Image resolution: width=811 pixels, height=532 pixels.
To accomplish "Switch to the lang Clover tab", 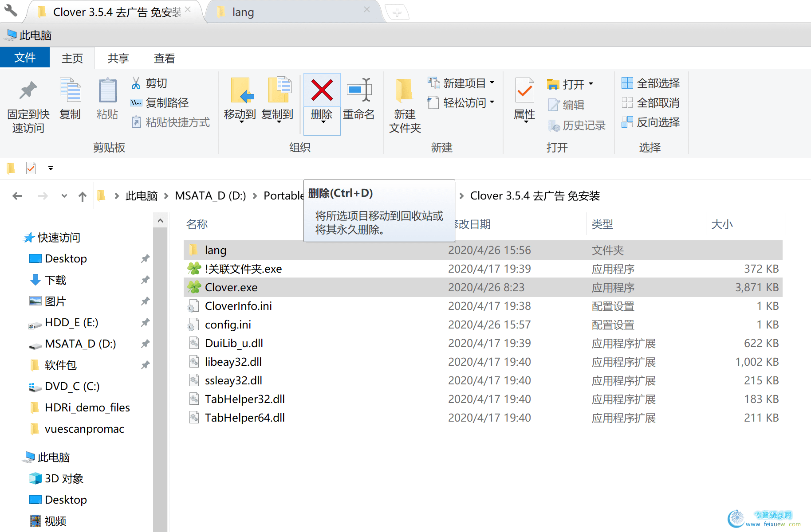I will (293, 12).
